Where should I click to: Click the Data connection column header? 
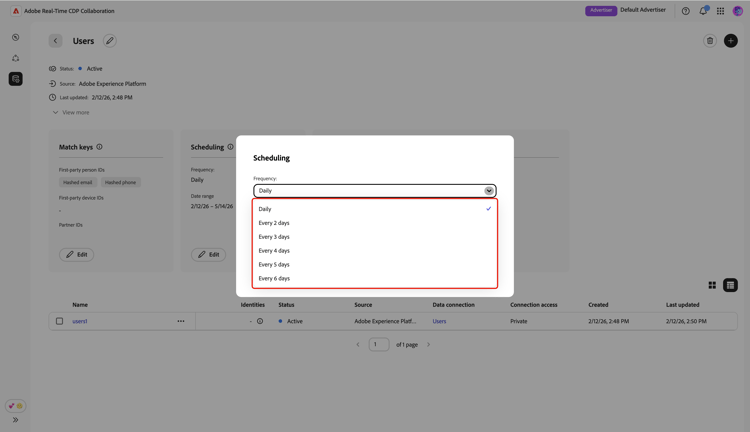453,305
